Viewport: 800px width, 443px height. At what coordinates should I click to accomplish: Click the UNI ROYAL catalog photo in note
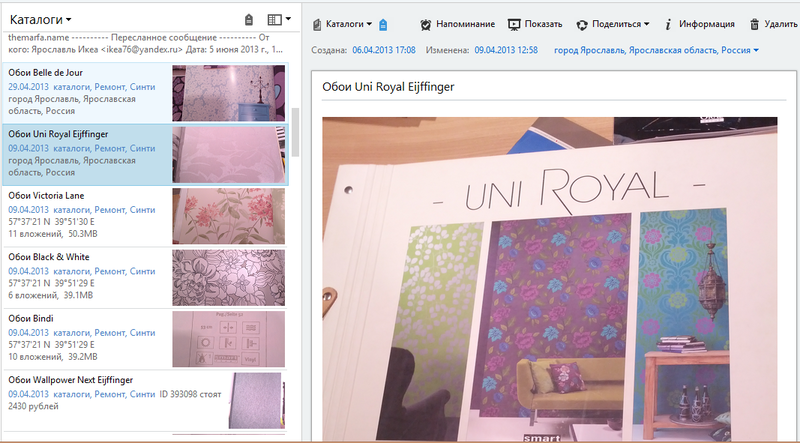(x=549, y=279)
